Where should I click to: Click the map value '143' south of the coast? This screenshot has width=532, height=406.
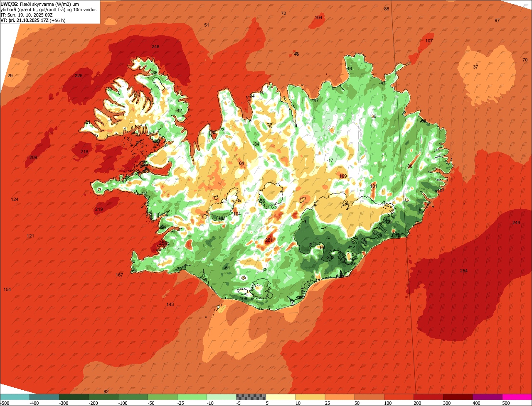(170, 304)
